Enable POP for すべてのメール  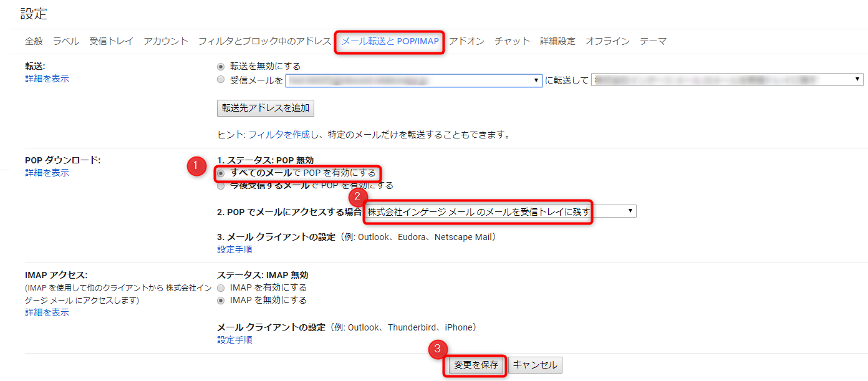point(221,173)
